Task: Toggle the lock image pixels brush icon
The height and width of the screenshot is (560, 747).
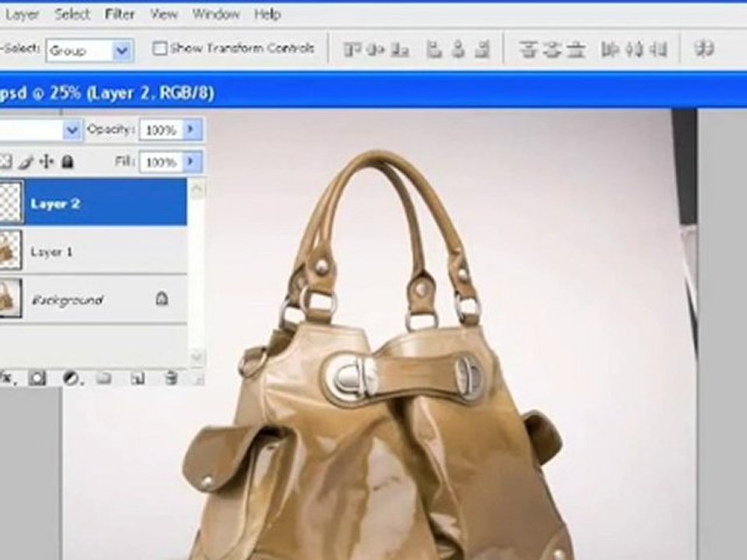Action: [x=26, y=162]
